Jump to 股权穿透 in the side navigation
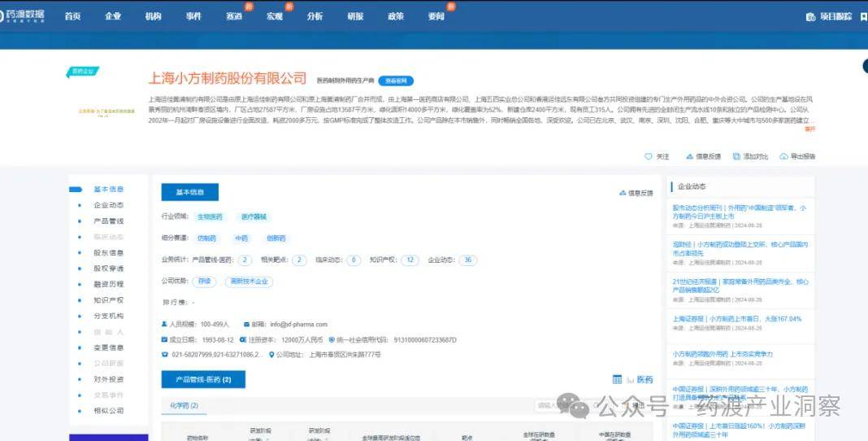The width and height of the screenshot is (868, 441). [x=109, y=269]
